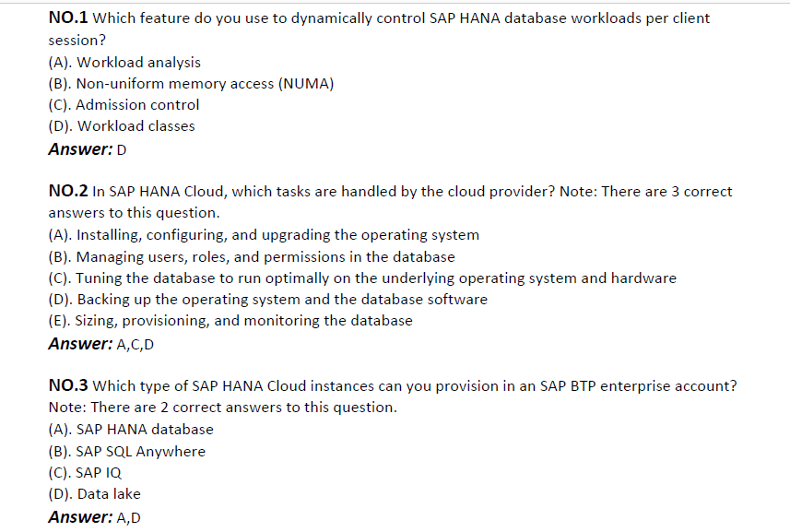Choose option (C) Tuning the database

point(362,278)
